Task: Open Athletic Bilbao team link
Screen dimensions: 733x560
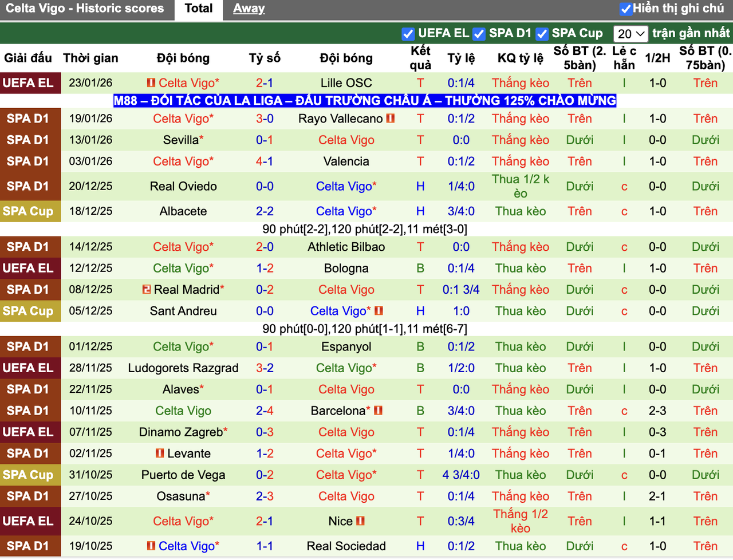Action: pyautogui.click(x=346, y=247)
